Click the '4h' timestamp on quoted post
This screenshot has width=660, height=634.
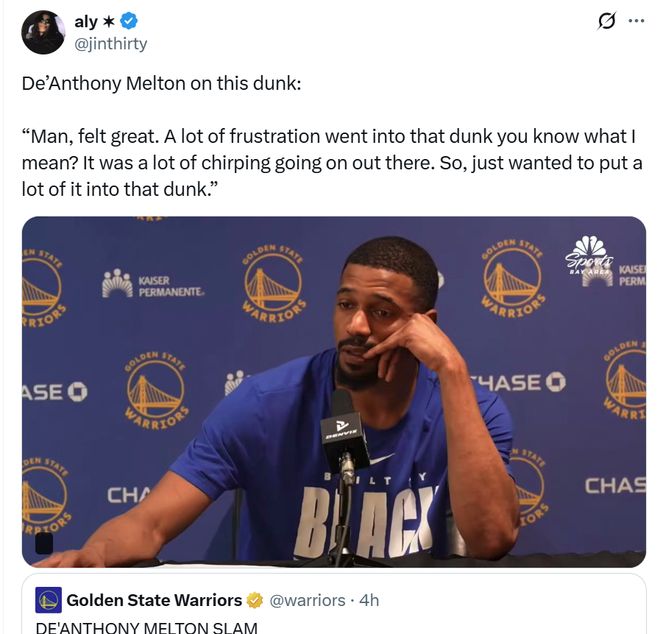click(x=368, y=600)
